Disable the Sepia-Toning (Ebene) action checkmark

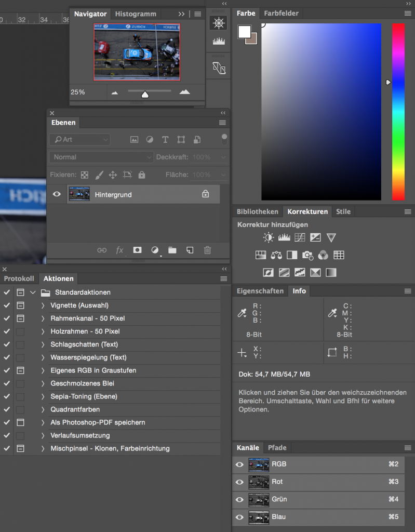[x=7, y=396]
